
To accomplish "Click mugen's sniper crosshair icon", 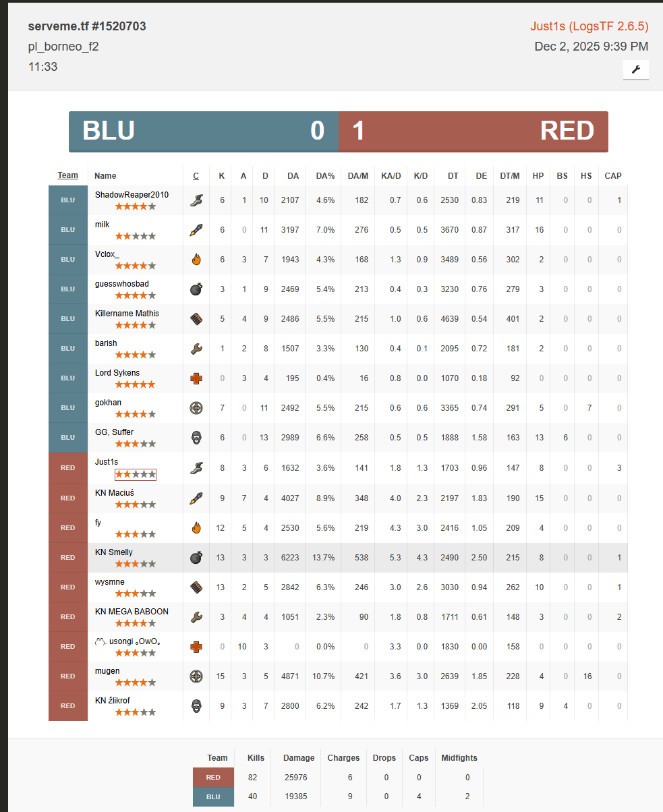I will pyautogui.click(x=196, y=676).
